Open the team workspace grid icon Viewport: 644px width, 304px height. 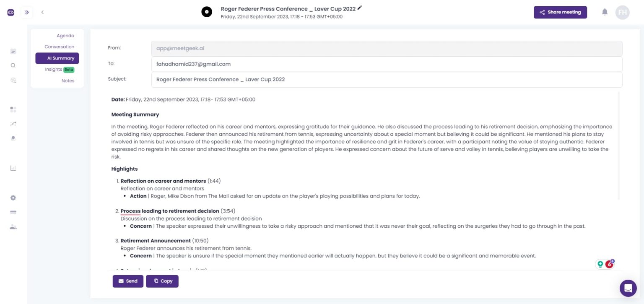click(13, 109)
